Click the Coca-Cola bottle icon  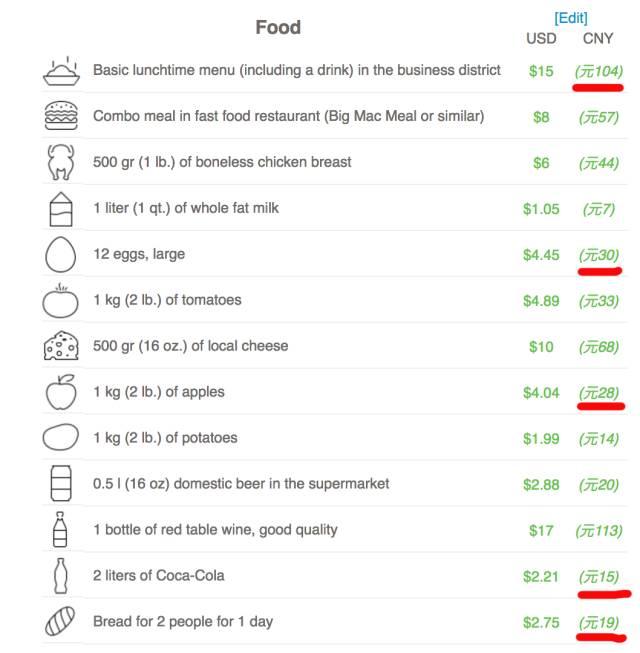tap(61, 576)
